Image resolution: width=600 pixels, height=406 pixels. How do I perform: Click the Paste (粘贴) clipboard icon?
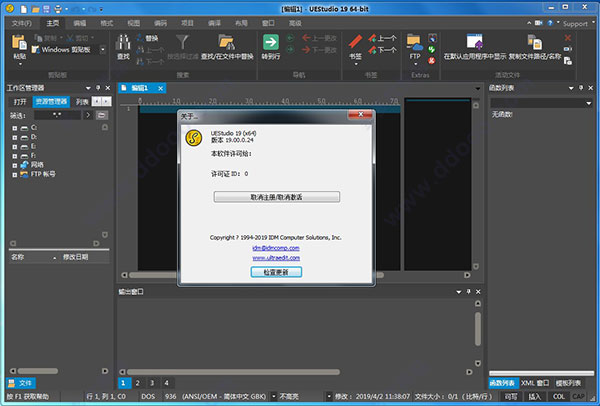[19, 42]
